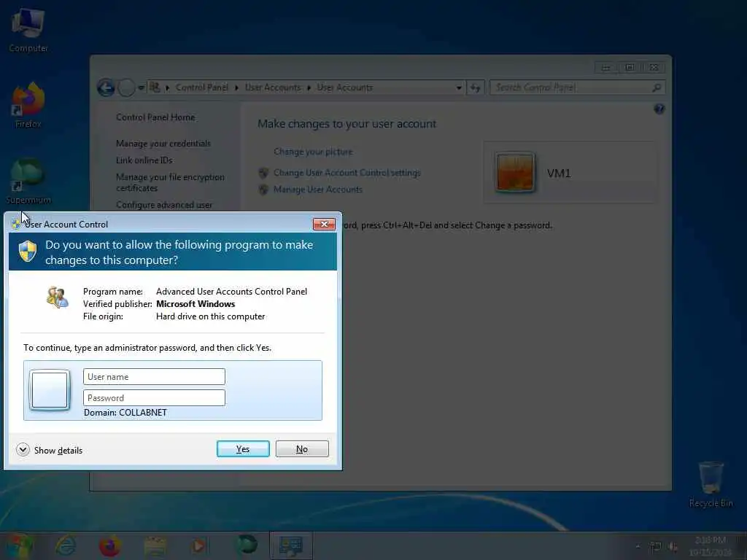The width and height of the screenshot is (747, 560).
Task: Click the Control Panel breadcrumb
Action: point(201,87)
